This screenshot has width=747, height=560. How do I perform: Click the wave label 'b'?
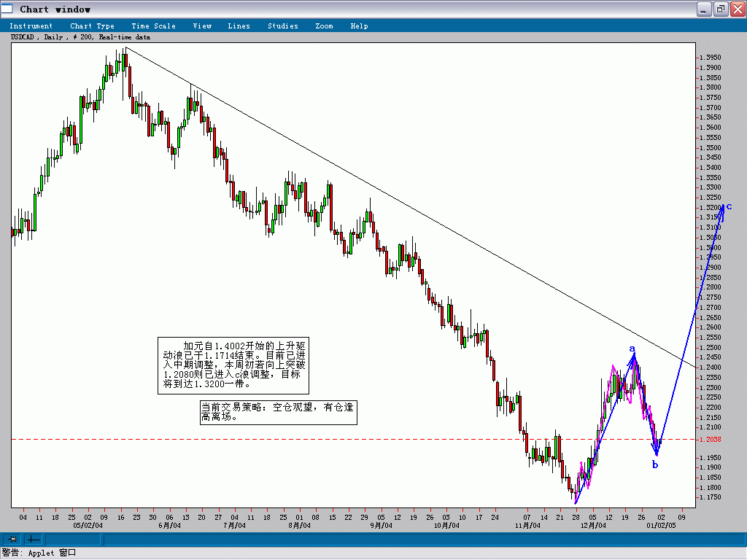click(x=655, y=464)
